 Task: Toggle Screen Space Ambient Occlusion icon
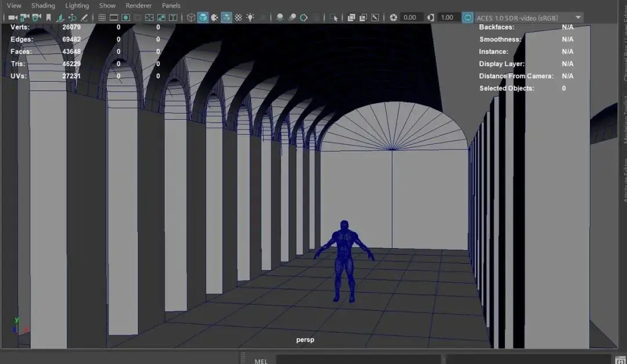click(280, 17)
